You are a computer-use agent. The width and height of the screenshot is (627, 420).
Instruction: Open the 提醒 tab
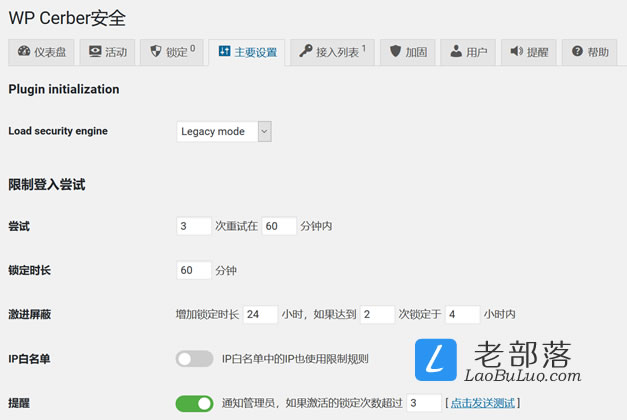click(529, 52)
